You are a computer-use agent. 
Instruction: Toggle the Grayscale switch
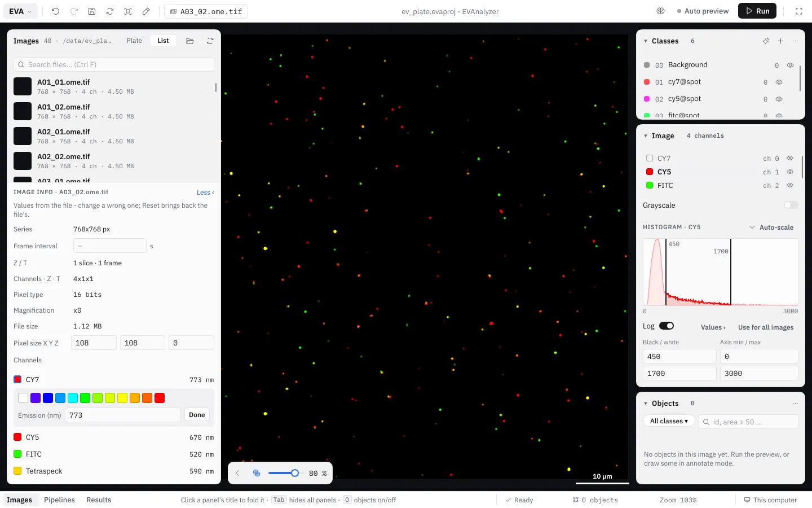791,205
